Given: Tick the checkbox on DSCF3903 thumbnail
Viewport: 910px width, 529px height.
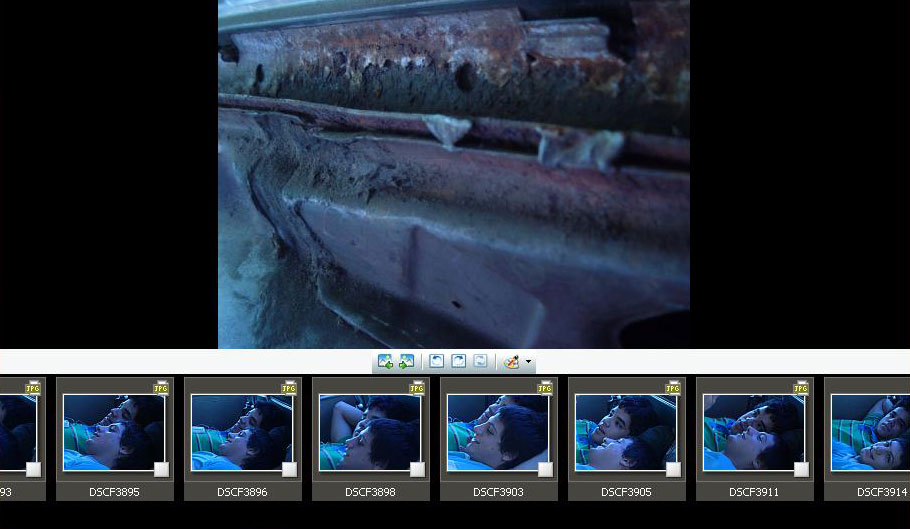Looking at the screenshot, I should coord(546,469).
